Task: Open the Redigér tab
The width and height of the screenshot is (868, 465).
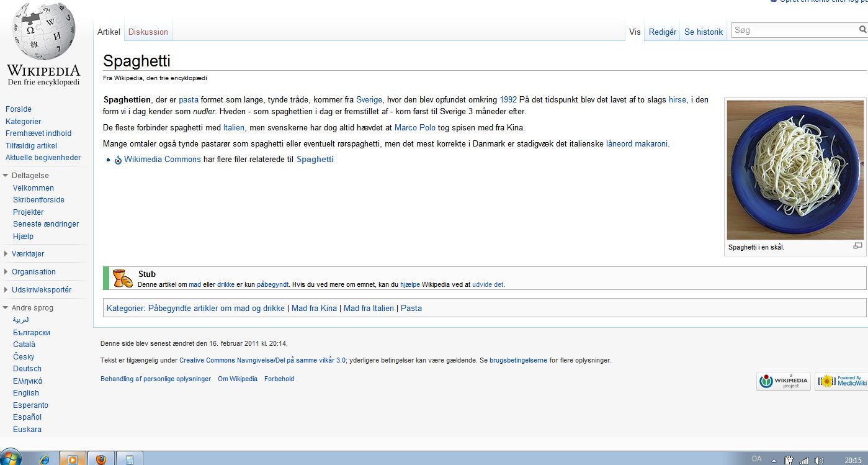Action: (663, 32)
